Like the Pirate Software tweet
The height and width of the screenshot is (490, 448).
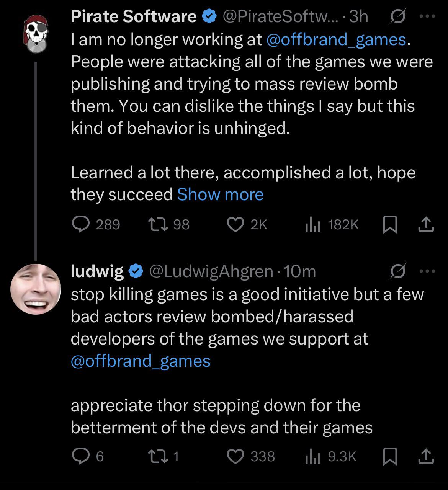point(247,225)
